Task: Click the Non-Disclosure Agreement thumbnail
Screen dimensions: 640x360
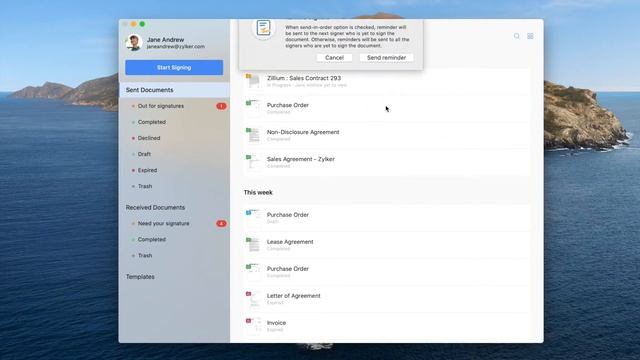Action: (x=253, y=135)
